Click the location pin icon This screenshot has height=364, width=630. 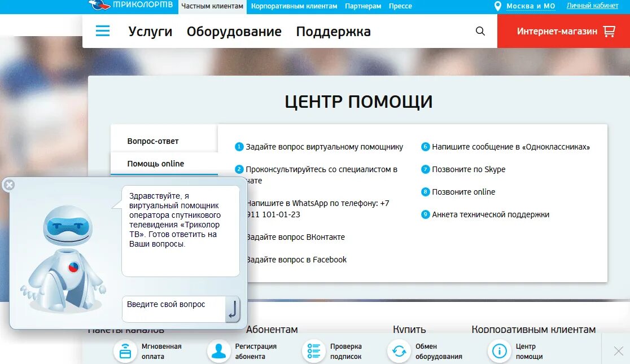[x=497, y=6]
